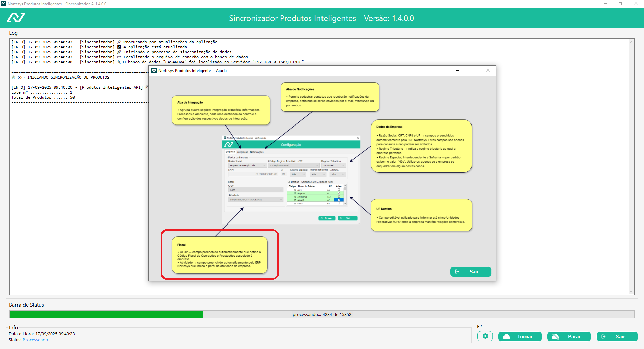Screen dimensions: 644x349
Task: Click the cloud icon on the Iniciar button
Action: (x=507, y=337)
